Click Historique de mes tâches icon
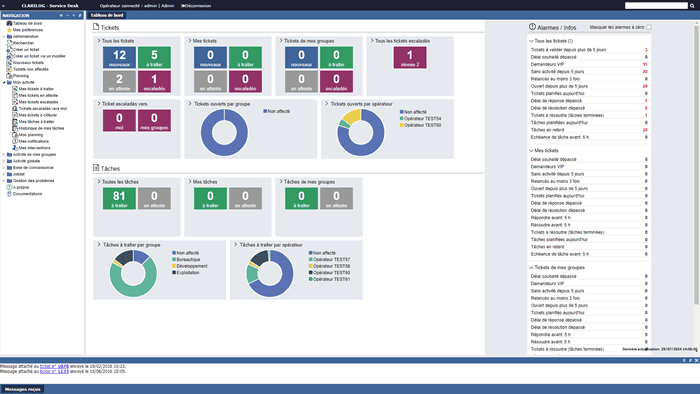The width and height of the screenshot is (700, 394). (x=15, y=128)
